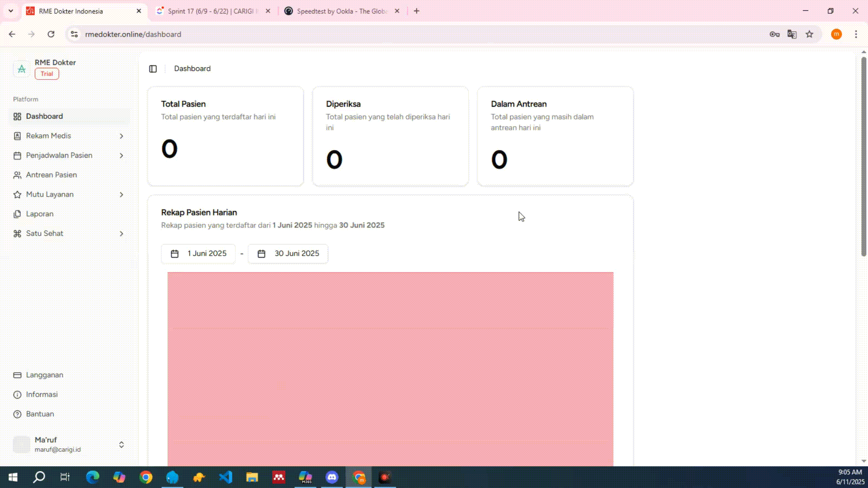
Task: Click the Informasi info icon
Action: point(17,394)
